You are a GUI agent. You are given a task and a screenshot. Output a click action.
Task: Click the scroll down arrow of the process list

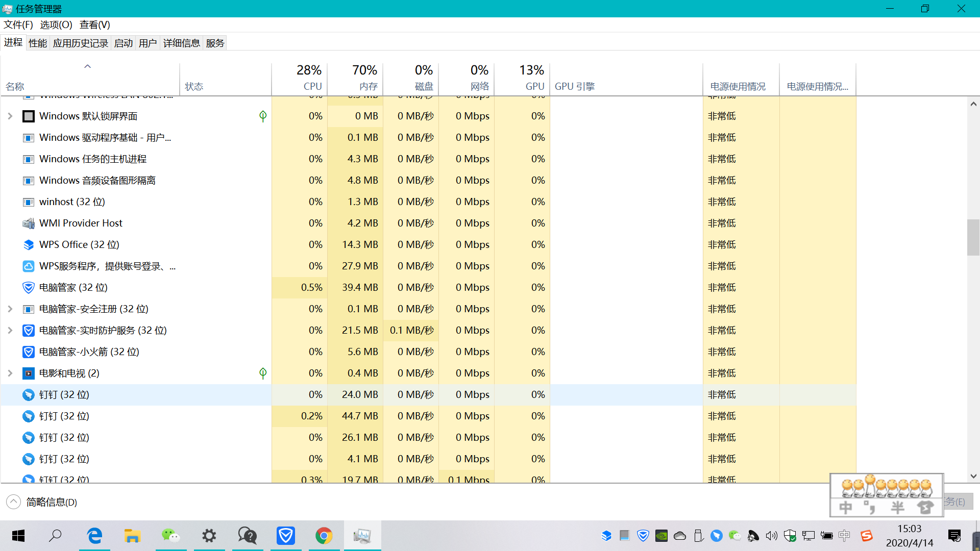click(x=973, y=476)
